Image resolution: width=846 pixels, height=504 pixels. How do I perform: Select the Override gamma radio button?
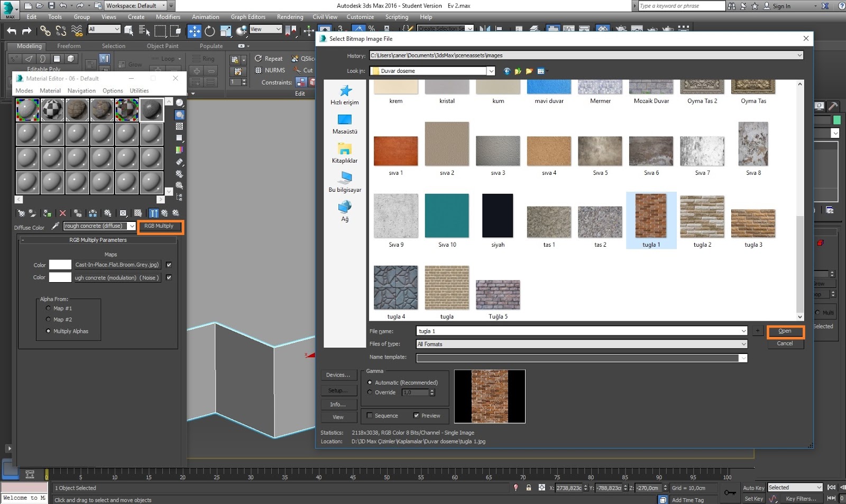click(370, 393)
